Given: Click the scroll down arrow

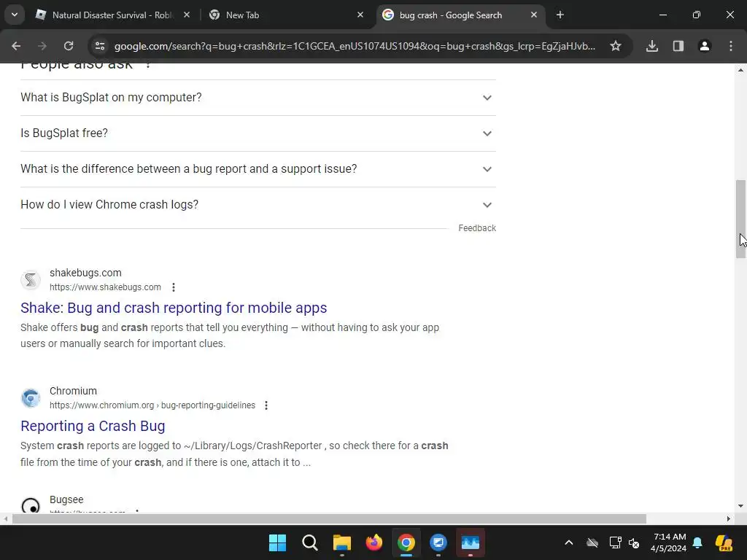Looking at the screenshot, I should pyautogui.click(x=740, y=506).
